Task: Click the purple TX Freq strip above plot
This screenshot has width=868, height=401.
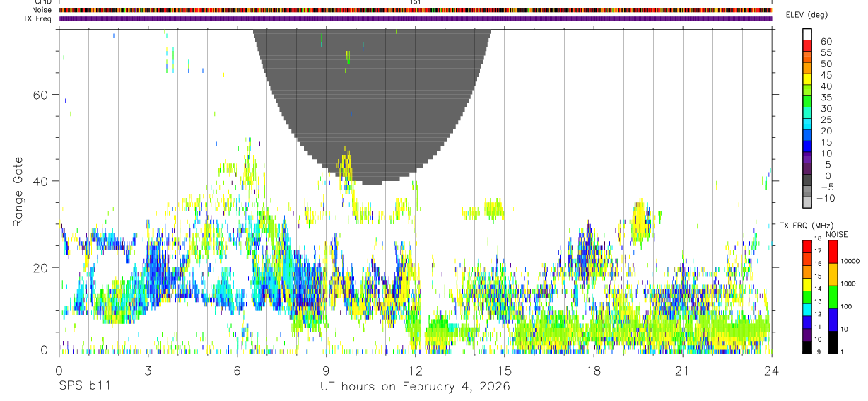Action: [415, 18]
